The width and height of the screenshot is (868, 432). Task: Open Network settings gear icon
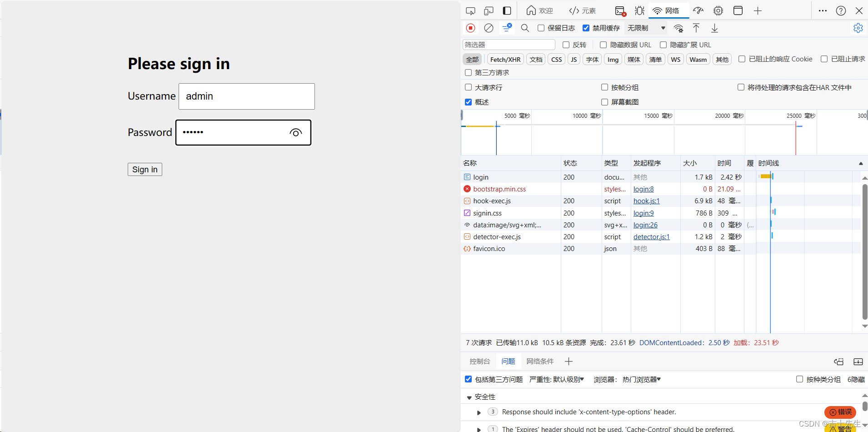pos(858,28)
